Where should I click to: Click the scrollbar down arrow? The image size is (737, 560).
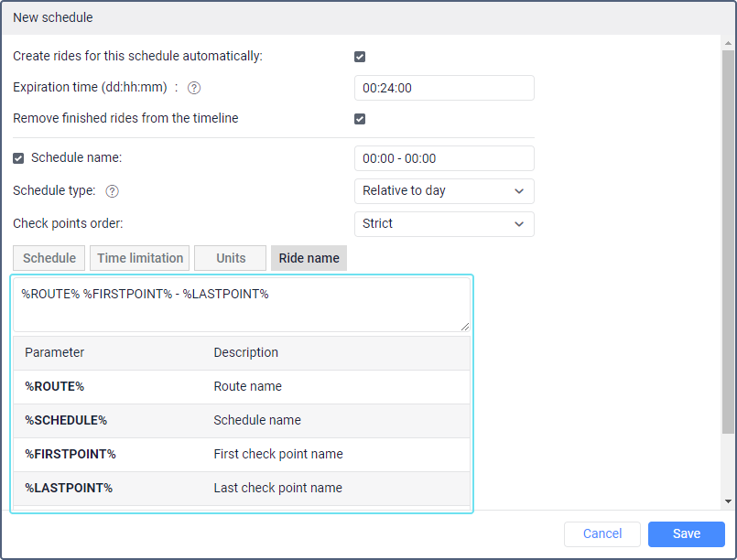coord(728,501)
